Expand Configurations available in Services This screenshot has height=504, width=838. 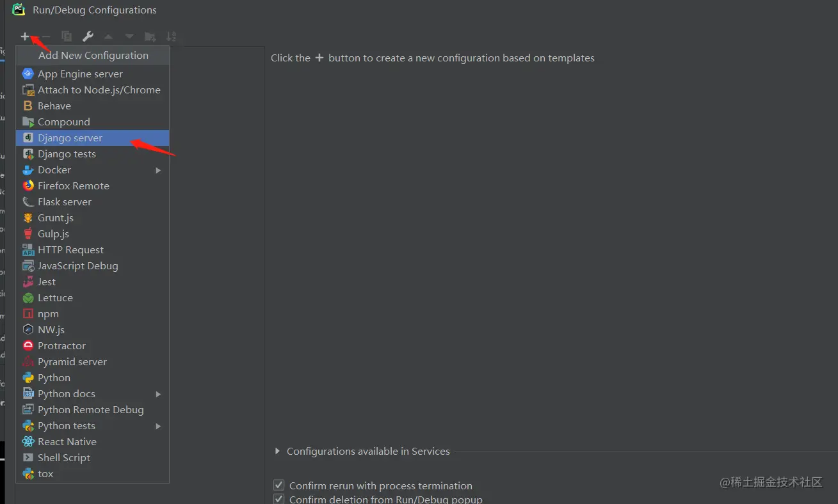coord(277,451)
